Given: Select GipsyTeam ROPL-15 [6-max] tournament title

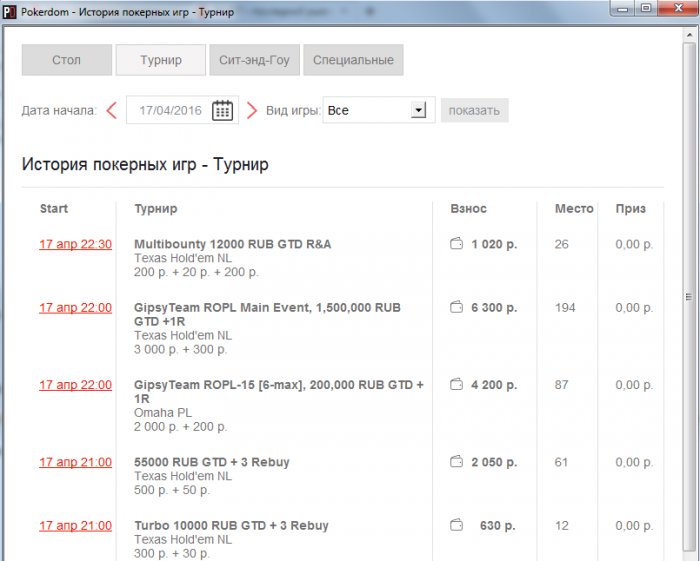Looking at the screenshot, I should pos(279,391).
